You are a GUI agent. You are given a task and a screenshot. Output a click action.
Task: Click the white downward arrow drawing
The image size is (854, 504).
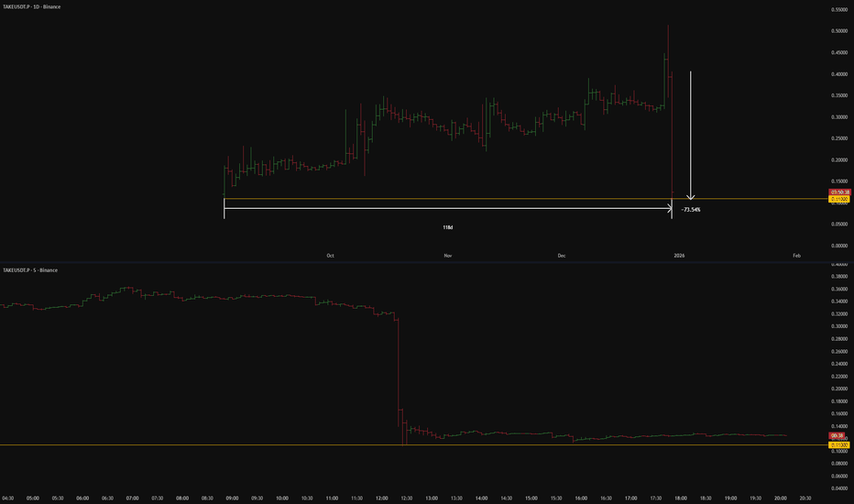691,135
